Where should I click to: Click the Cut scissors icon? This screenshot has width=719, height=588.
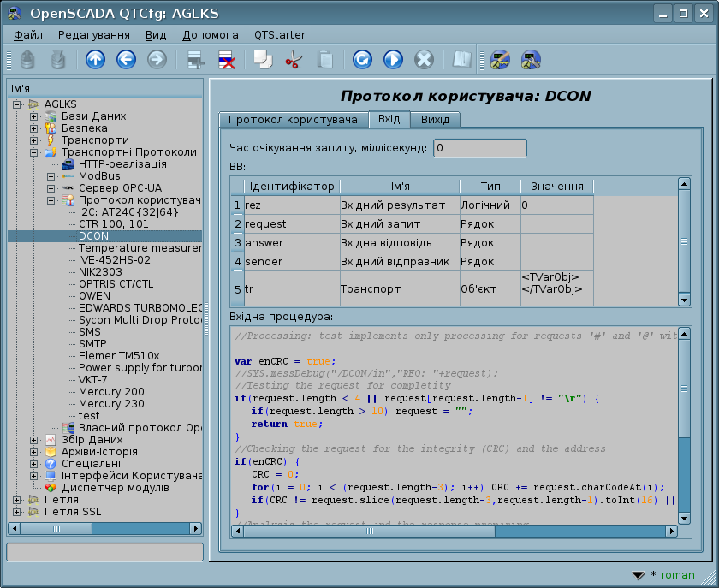(x=294, y=59)
